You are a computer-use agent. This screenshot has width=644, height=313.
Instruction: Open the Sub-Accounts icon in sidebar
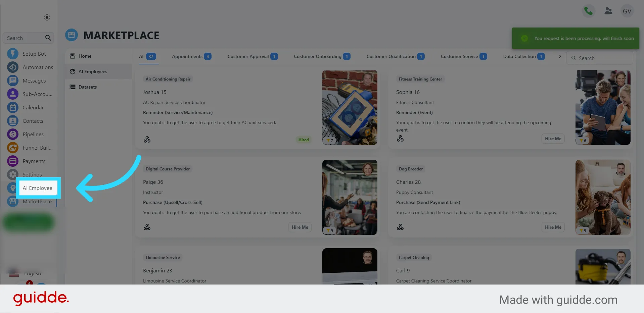click(13, 94)
